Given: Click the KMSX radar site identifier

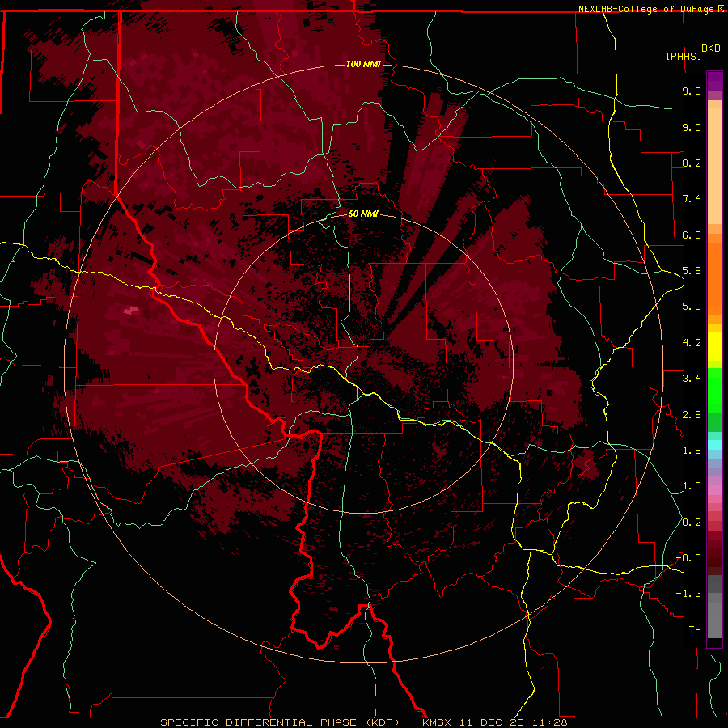Looking at the screenshot, I should coord(438,722).
